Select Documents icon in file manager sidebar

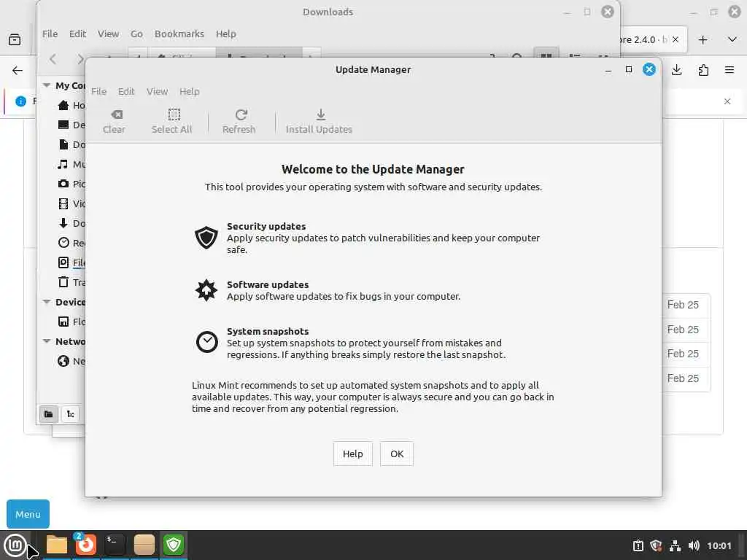(63, 144)
